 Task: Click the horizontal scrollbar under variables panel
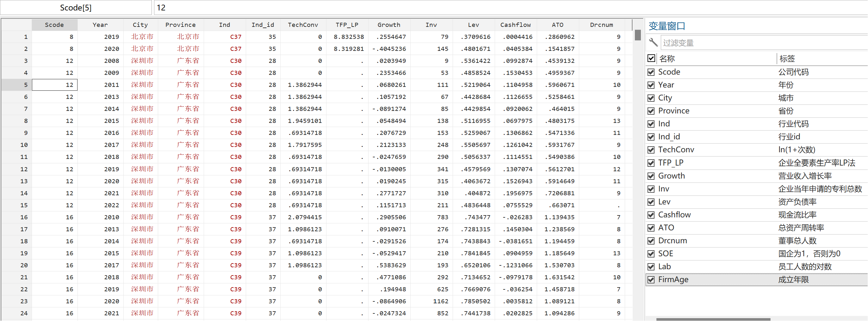pyautogui.click(x=713, y=319)
